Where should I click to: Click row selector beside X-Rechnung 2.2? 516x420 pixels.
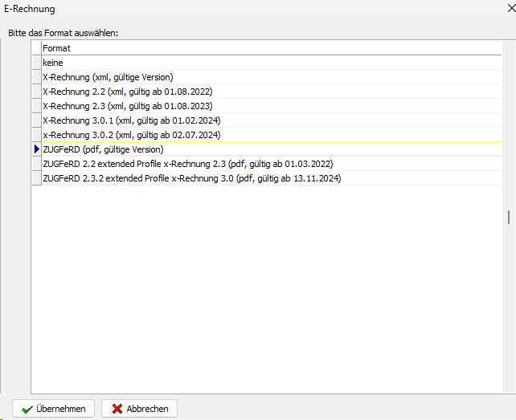[36, 92]
